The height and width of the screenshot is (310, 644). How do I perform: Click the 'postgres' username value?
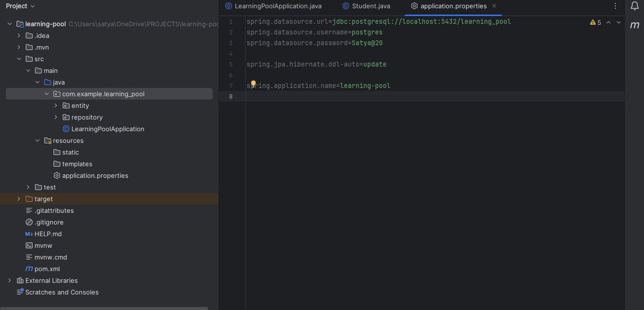point(367,32)
